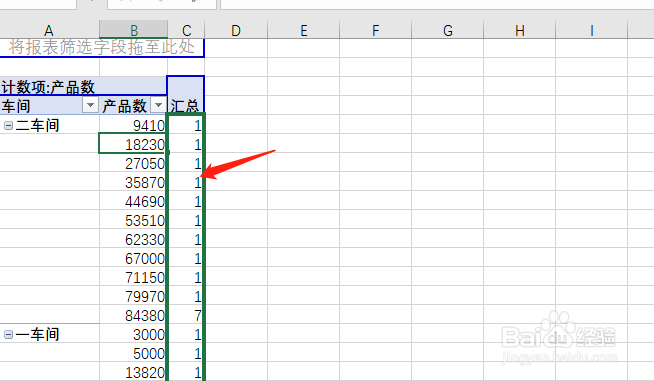Select cell with value 67000
Screen dimensions: 654x381
pyautogui.click(x=133, y=258)
